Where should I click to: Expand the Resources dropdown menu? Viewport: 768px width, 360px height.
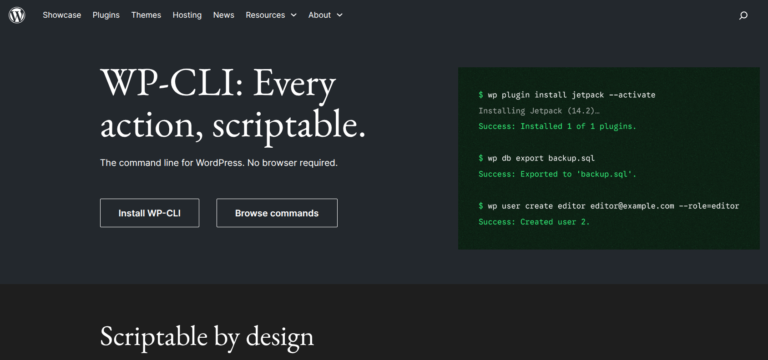(x=271, y=15)
